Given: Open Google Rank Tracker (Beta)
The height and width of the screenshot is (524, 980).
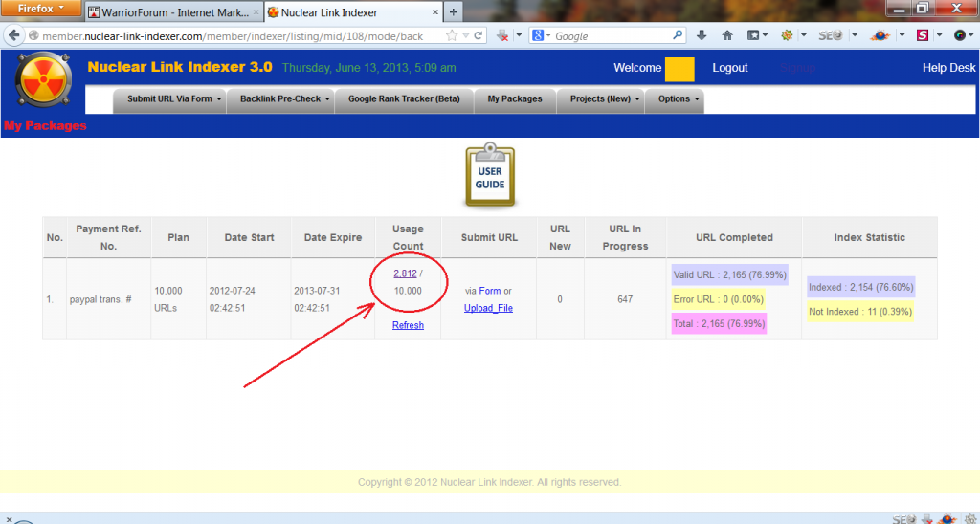Looking at the screenshot, I should [x=404, y=99].
